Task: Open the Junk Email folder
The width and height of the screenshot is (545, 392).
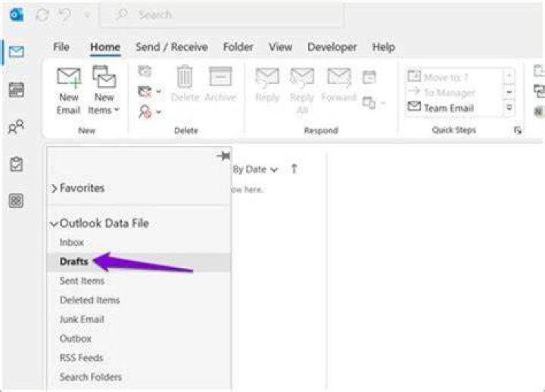Action: (x=82, y=319)
